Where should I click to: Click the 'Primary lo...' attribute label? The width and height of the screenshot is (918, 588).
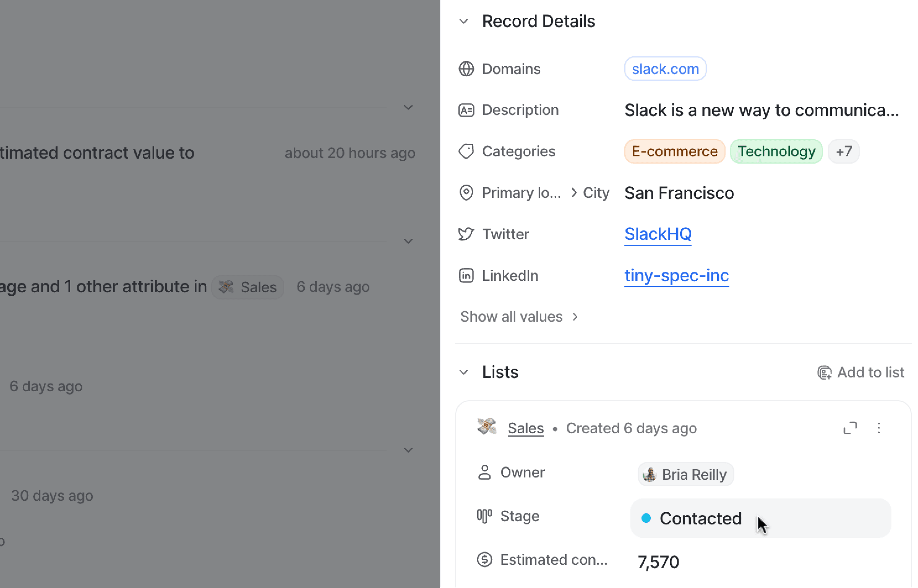click(521, 193)
